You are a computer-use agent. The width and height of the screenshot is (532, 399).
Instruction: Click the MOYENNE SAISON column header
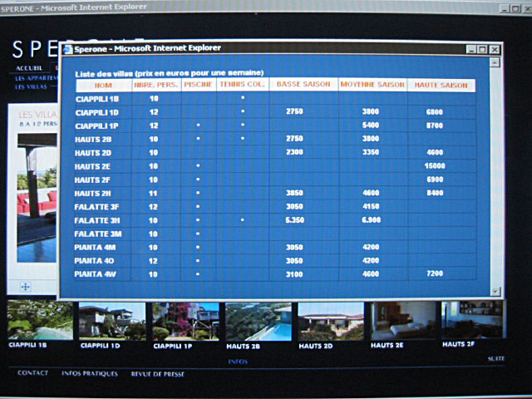point(372,85)
